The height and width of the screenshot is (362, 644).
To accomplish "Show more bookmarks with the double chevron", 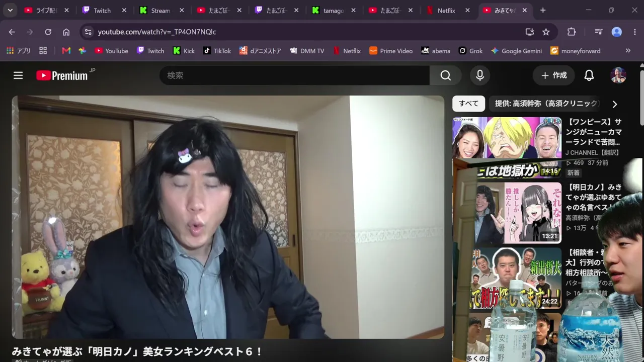I will [628, 51].
